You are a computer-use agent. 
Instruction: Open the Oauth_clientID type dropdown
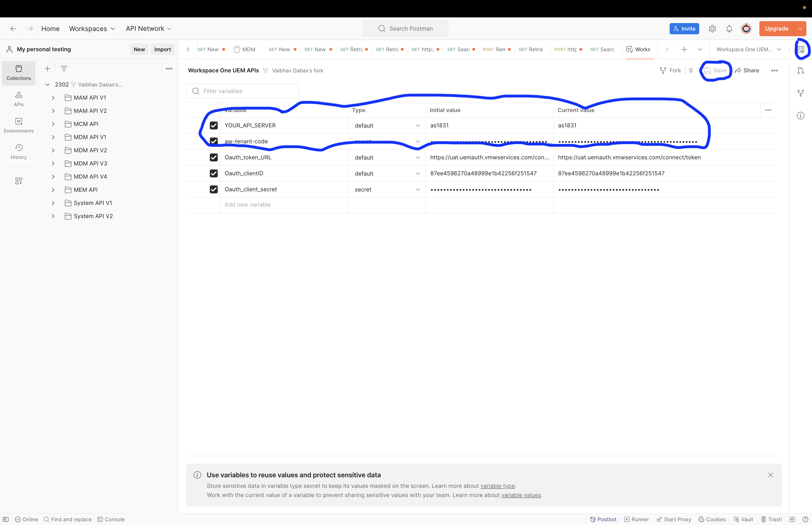click(386, 173)
